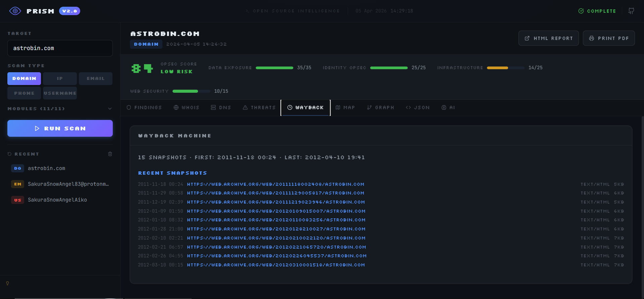
Task: Open the 2012-01-10 08:32 snapshot link
Action: point(276,220)
